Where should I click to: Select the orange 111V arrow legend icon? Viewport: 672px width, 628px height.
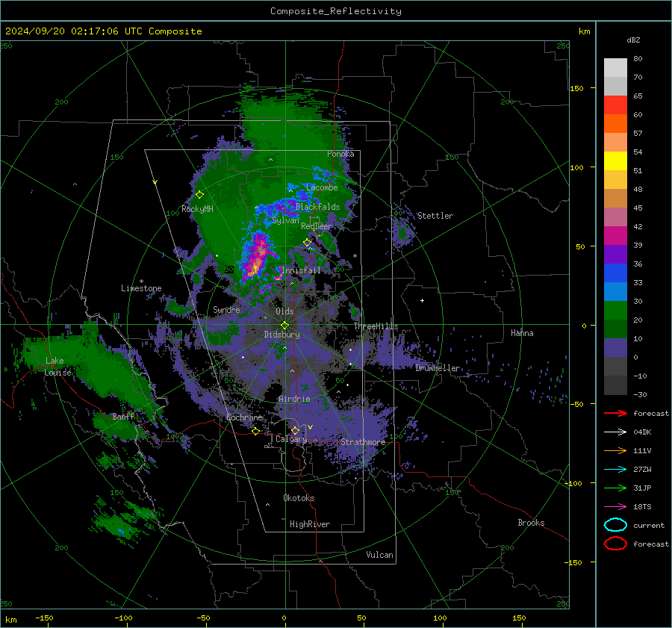pyautogui.click(x=615, y=450)
